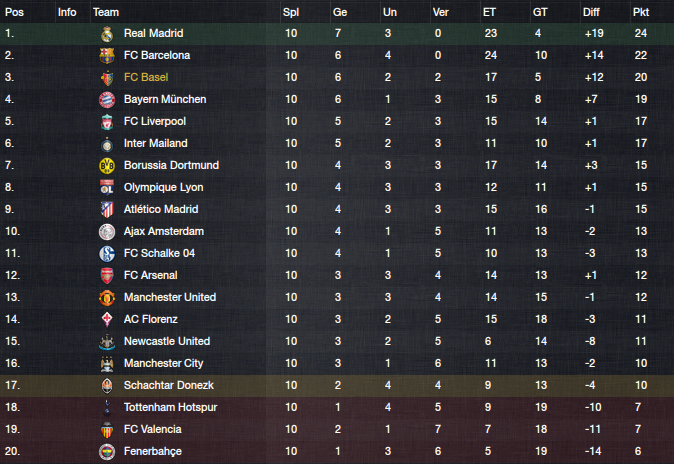Click the ET goals column header
The height and width of the screenshot is (464, 674).
[489, 12]
